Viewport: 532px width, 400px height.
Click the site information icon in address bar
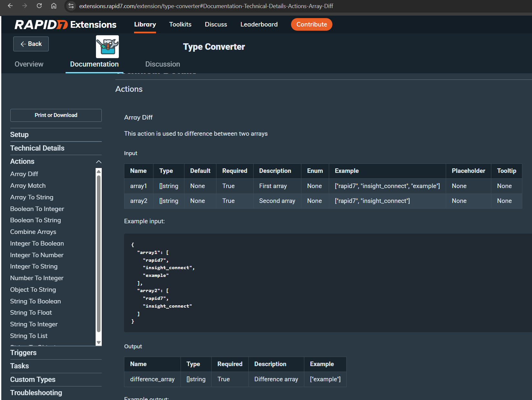coord(71,6)
